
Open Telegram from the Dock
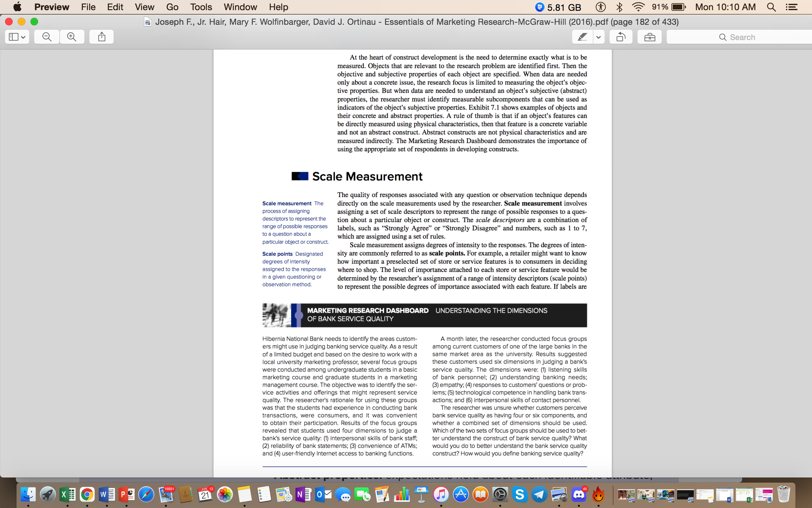coord(540,494)
